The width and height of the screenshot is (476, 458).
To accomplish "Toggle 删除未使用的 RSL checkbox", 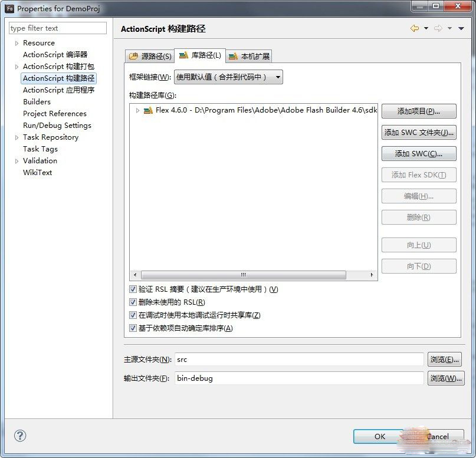I will coord(133,302).
